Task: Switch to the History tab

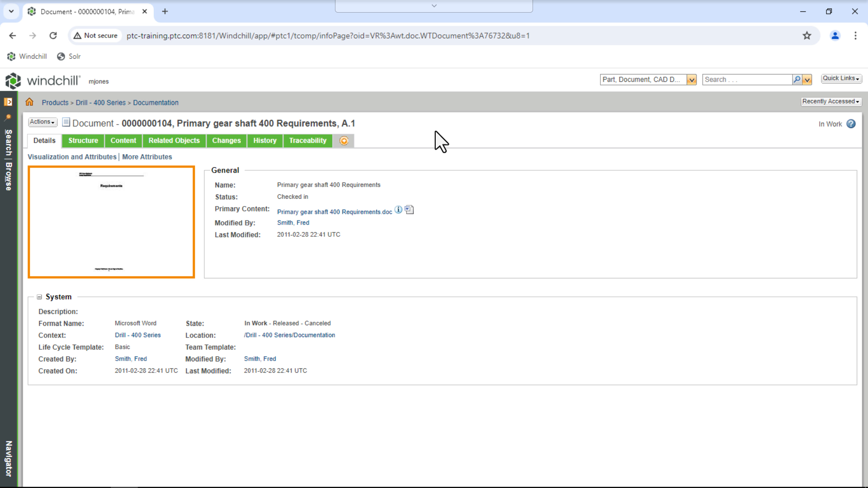Action: tap(265, 141)
